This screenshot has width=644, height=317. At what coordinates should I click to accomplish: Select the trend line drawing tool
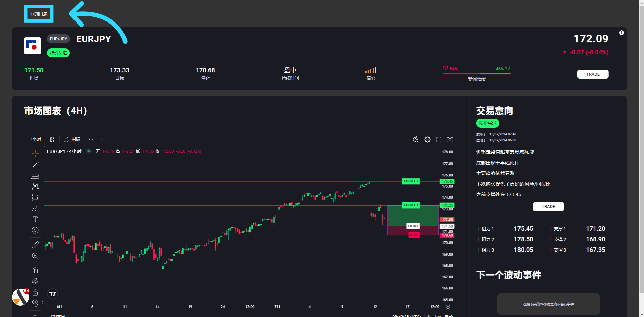coord(35,165)
